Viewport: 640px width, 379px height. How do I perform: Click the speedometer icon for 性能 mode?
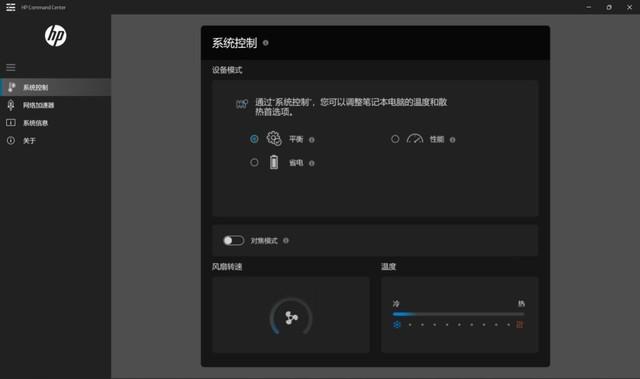[415, 139]
